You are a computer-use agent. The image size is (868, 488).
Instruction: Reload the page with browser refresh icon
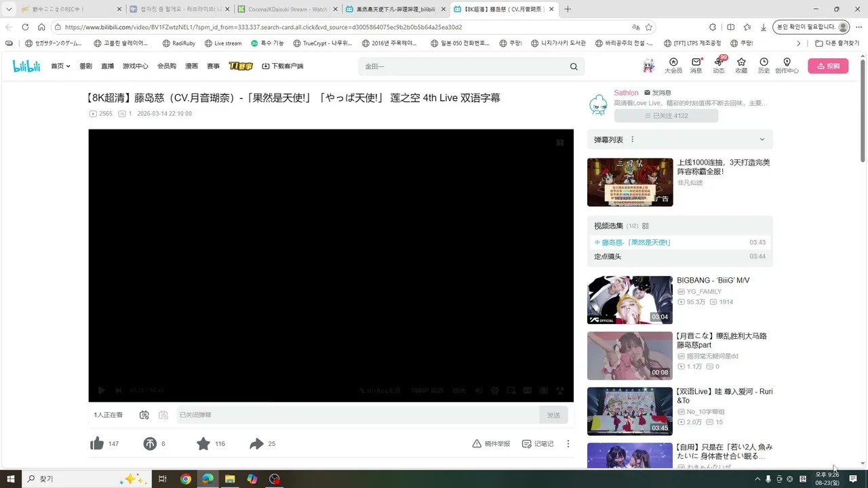point(25,27)
